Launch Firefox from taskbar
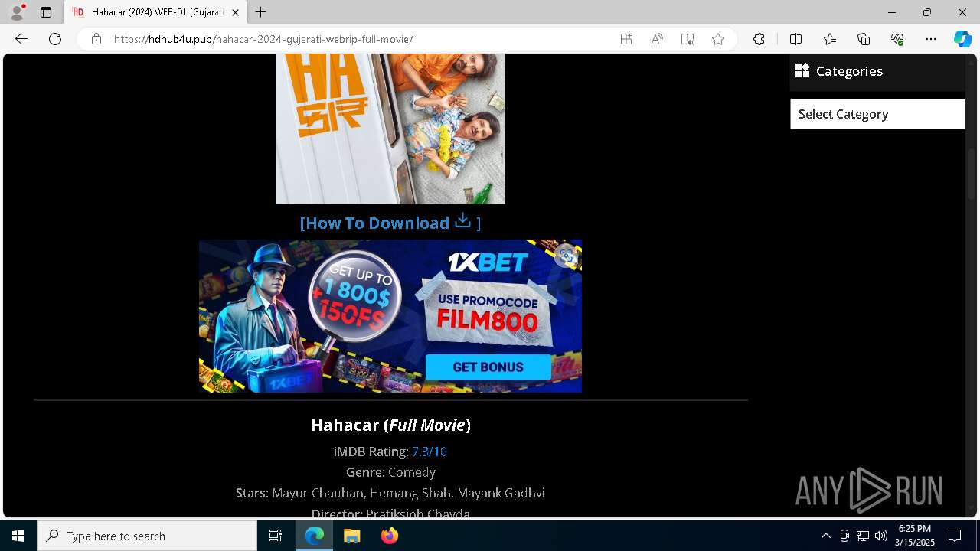980x551 pixels. click(390, 536)
